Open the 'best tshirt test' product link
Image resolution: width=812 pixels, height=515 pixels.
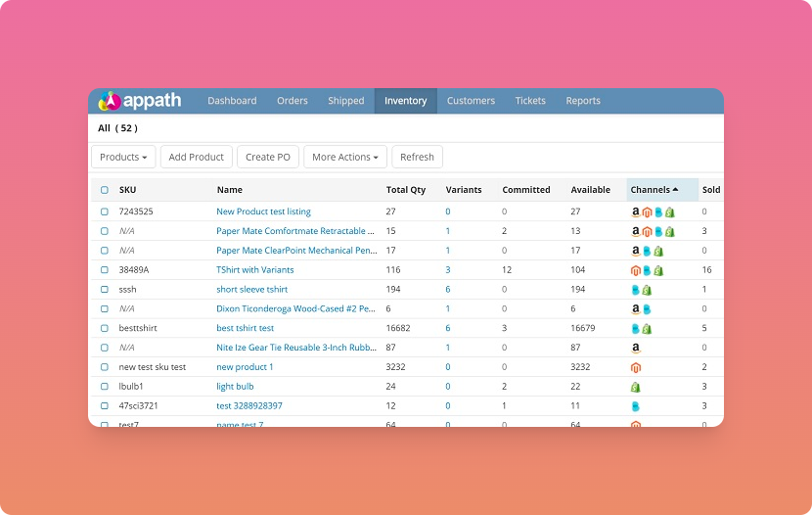[x=245, y=328]
